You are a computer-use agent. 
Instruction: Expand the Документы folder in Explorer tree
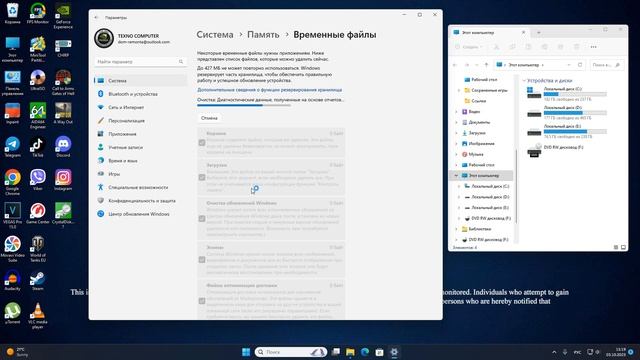point(456,122)
